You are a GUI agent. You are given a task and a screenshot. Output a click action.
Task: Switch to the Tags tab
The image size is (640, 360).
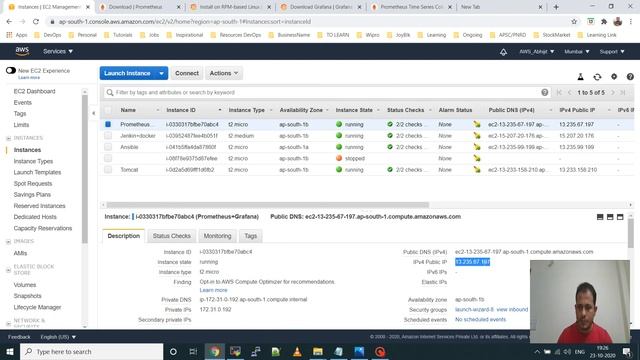(x=251, y=236)
